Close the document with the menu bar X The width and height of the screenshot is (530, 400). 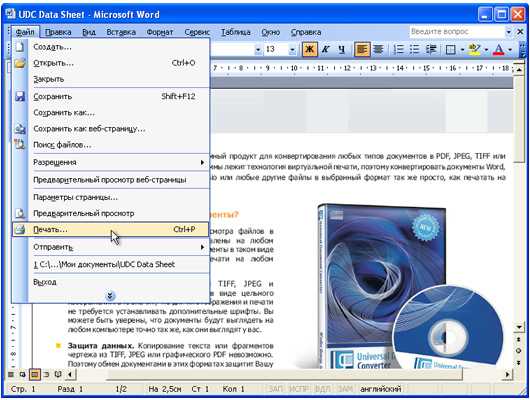[521, 32]
